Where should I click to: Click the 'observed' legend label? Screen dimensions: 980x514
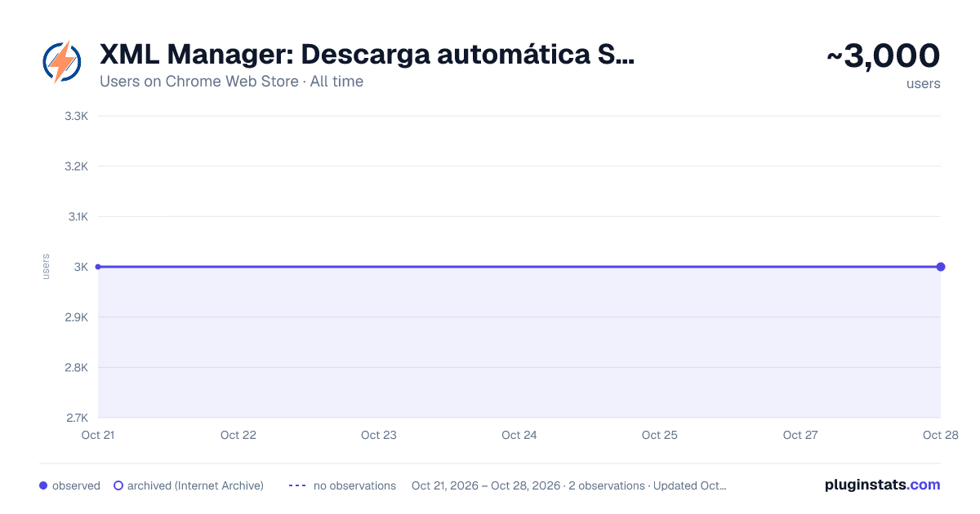tap(76, 485)
